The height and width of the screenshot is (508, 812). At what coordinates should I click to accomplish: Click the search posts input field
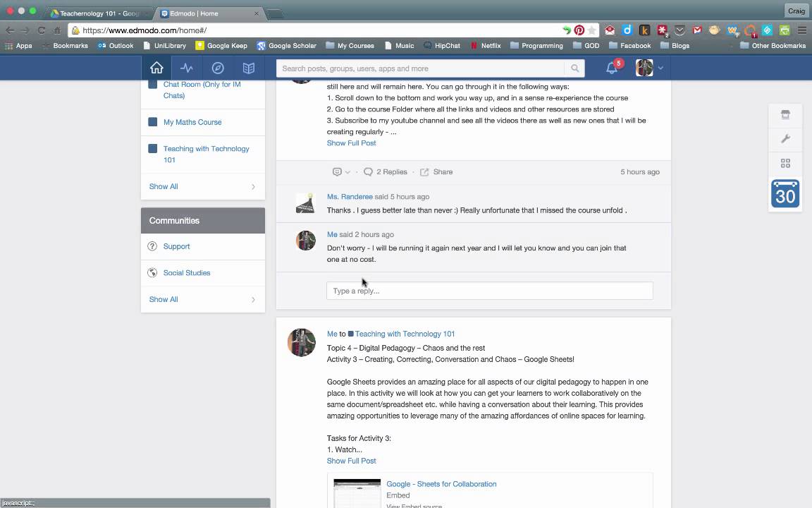click(x=421, y=68)
